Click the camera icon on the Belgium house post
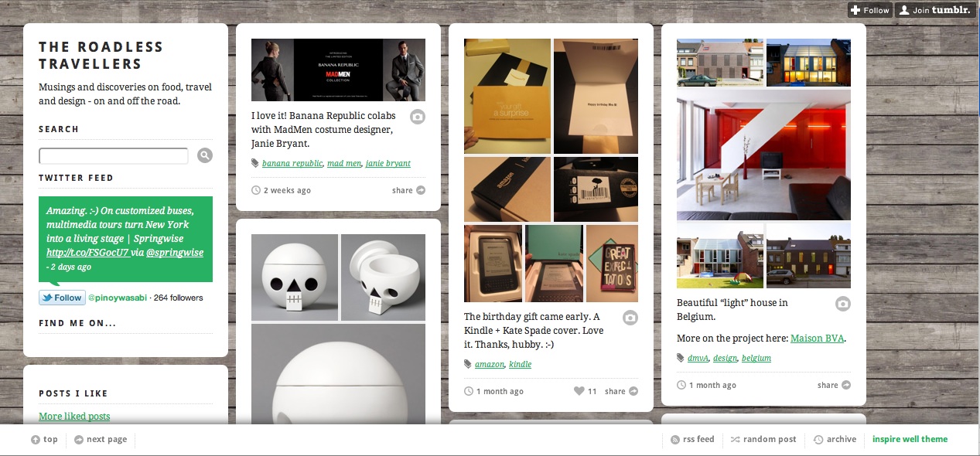The width and height of the screenshot is (980, 456). [x=843, y=304]
